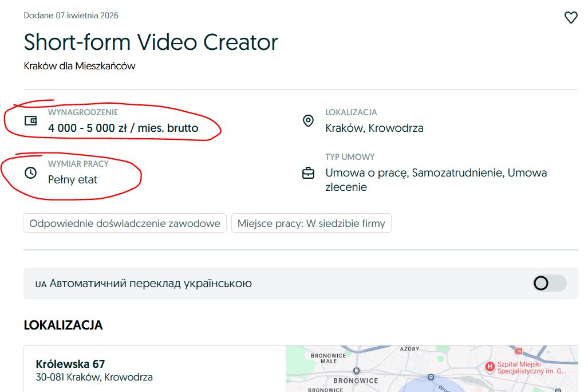Click the UA language label in translation bar
Viewport: 588px width, 392px height.
click(40, 284)
